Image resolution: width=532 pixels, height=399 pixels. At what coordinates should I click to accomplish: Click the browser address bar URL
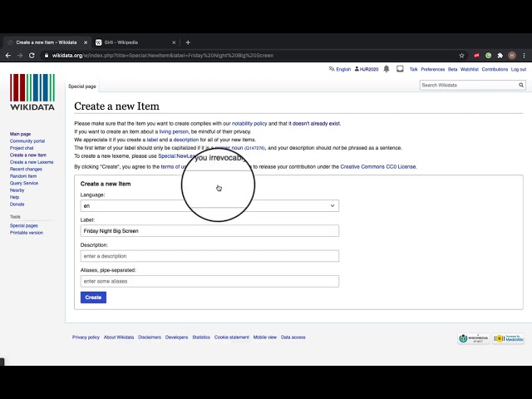pyautogui.click(x=163, y=56)
